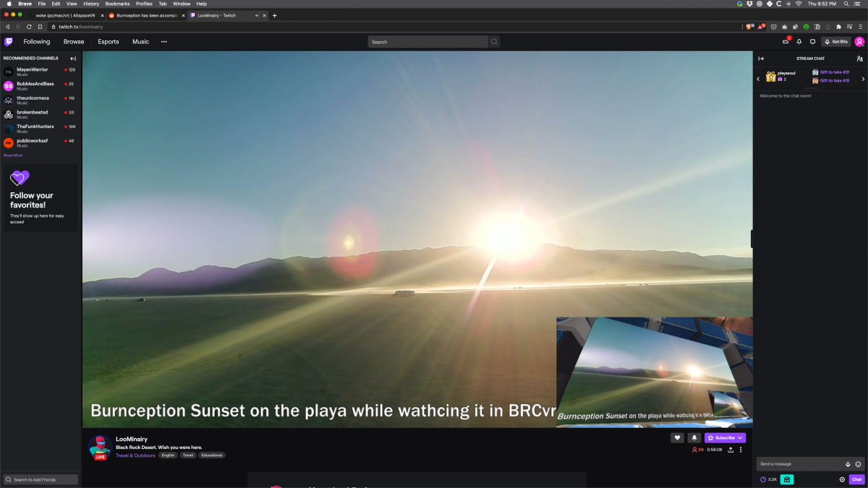Screen dimensions: 868x488
Task: Open the Music section
Action: pos(140,42)
